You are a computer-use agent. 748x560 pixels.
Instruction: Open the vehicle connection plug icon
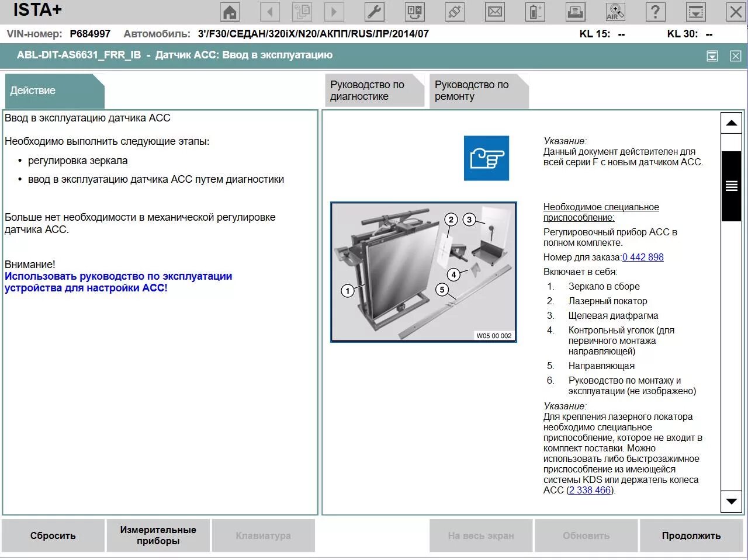(x=455, y=12)
